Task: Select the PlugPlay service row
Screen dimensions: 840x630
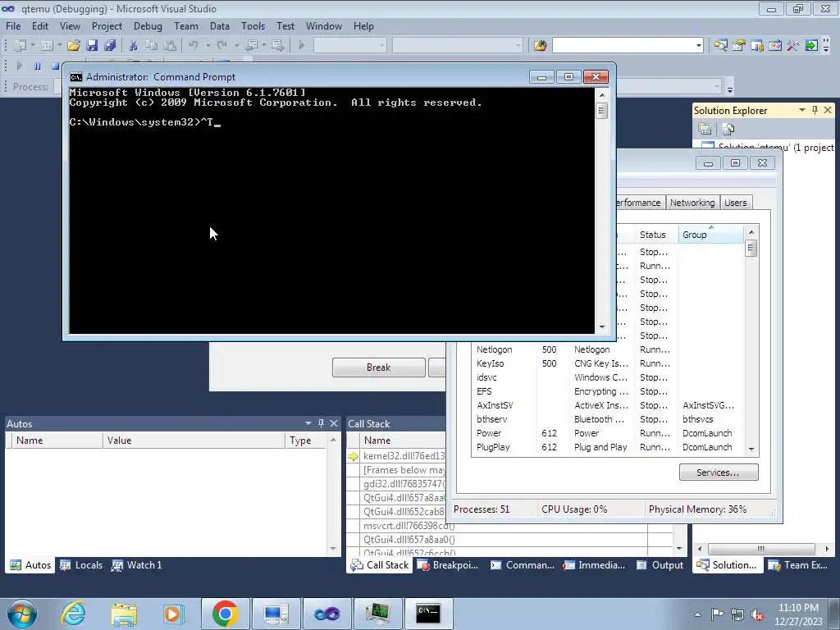Action: pos(608,447)
